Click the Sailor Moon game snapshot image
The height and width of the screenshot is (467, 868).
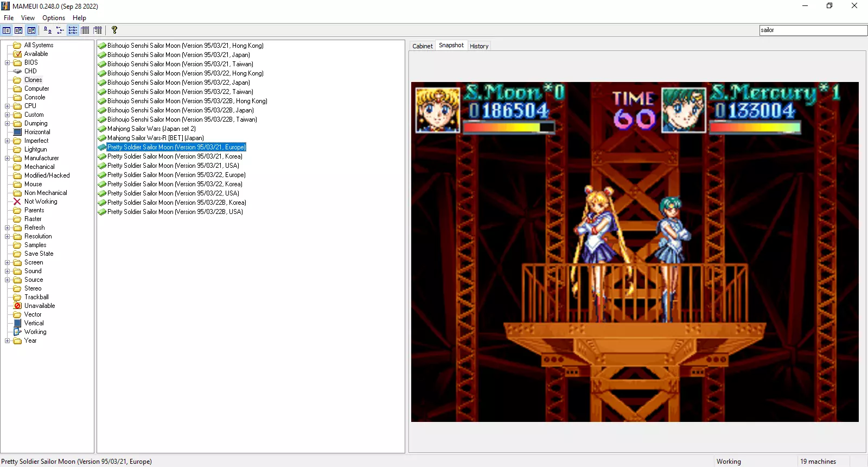click(x=635, y=252)
